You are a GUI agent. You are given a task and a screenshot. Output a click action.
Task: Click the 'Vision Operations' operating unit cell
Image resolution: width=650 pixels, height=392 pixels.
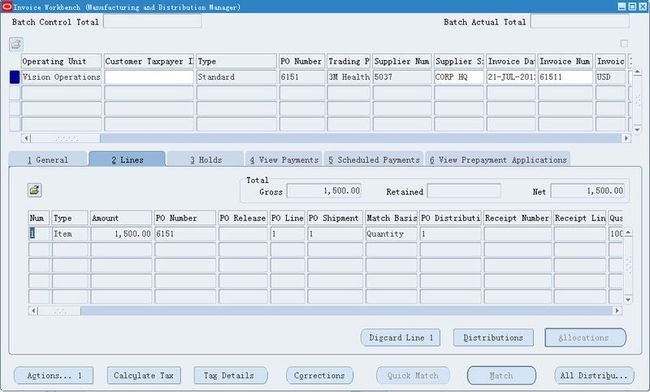coord(61,77)
